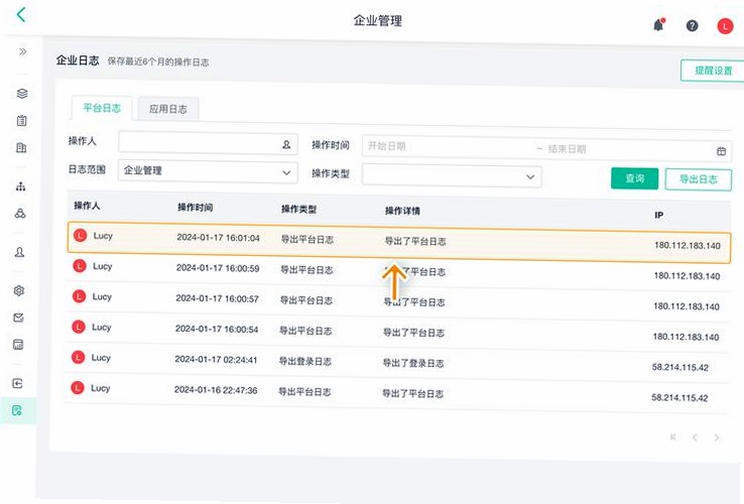Open the exit-arrow sidebar icon
This screenshot has height=504, width=744.
18,383
